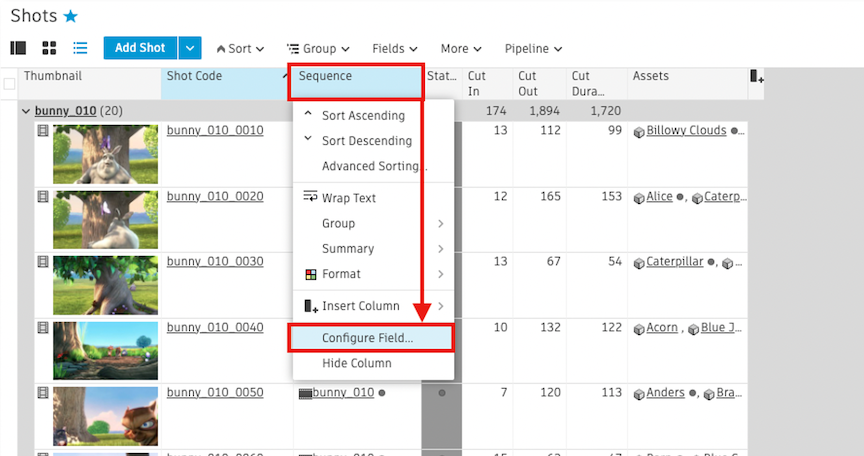Open thumbnail of shot bunny_010_0030
The width and height of the screenshot is (864, 456).
pos(105,285)
